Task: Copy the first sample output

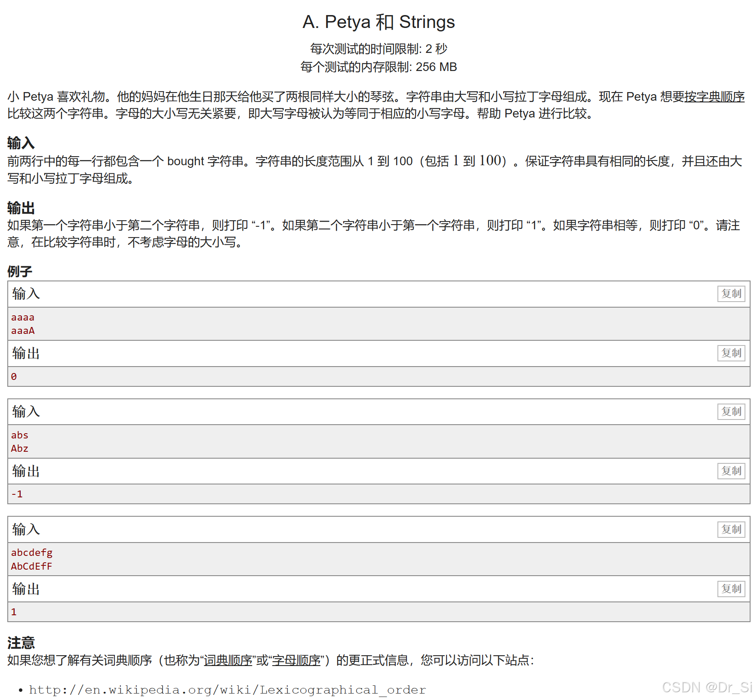Action: coord(731,353)
